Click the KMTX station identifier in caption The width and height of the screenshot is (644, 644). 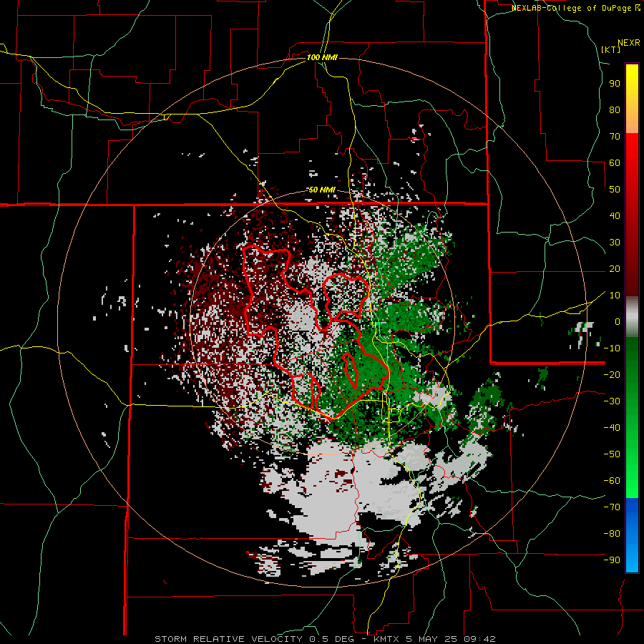(x=387, y=639)
